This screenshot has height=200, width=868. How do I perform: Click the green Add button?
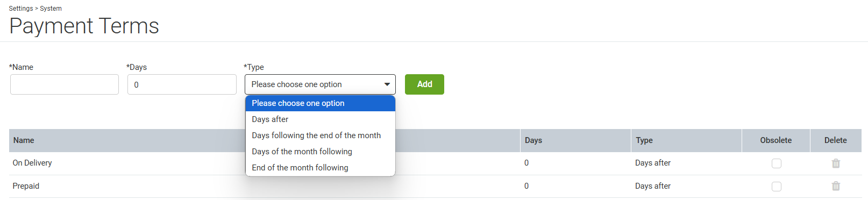click(424, 84)
